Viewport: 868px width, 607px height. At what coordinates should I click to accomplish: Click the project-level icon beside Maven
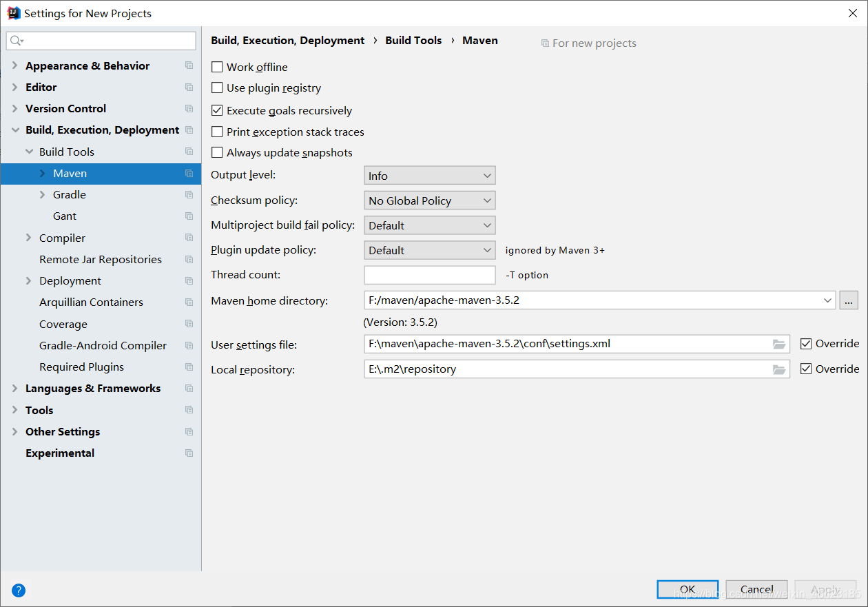(189, 174)
